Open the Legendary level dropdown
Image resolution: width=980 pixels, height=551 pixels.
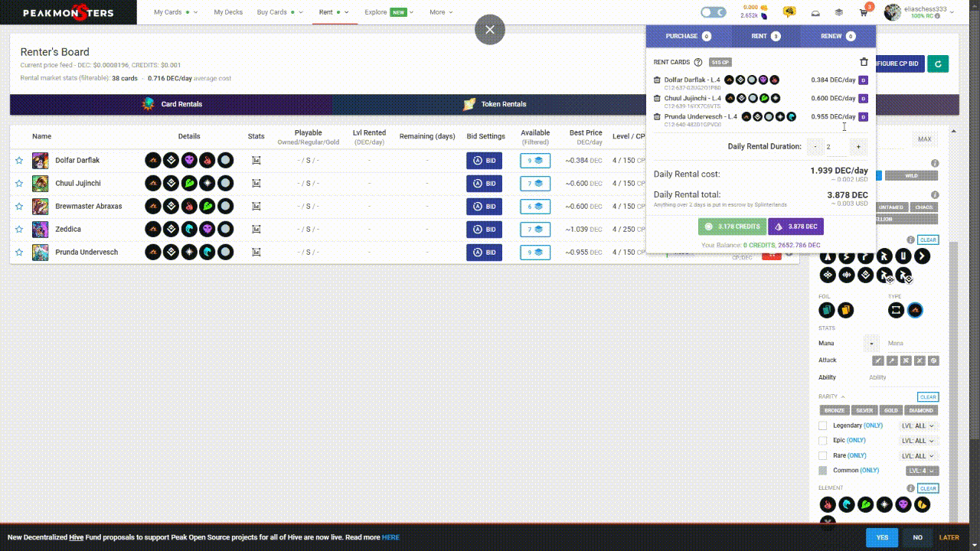pyautogui.click(x=919, y=425)
